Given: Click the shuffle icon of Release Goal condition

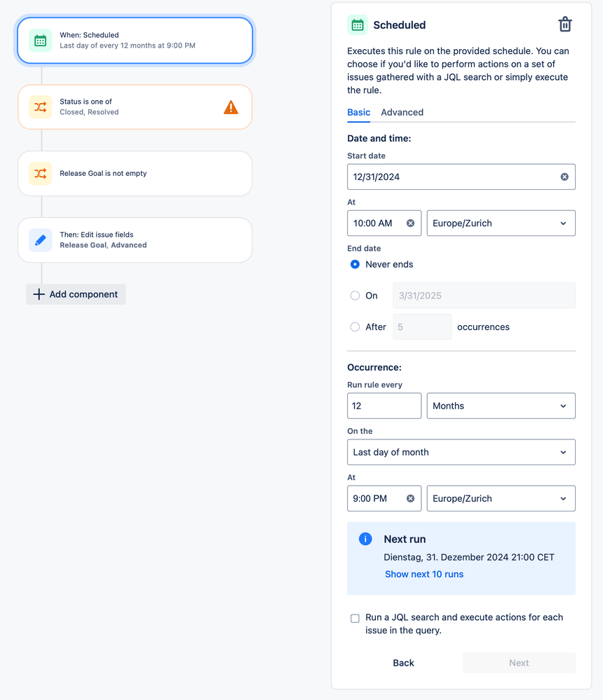Looking at the screenshot, I should point(40,174).
